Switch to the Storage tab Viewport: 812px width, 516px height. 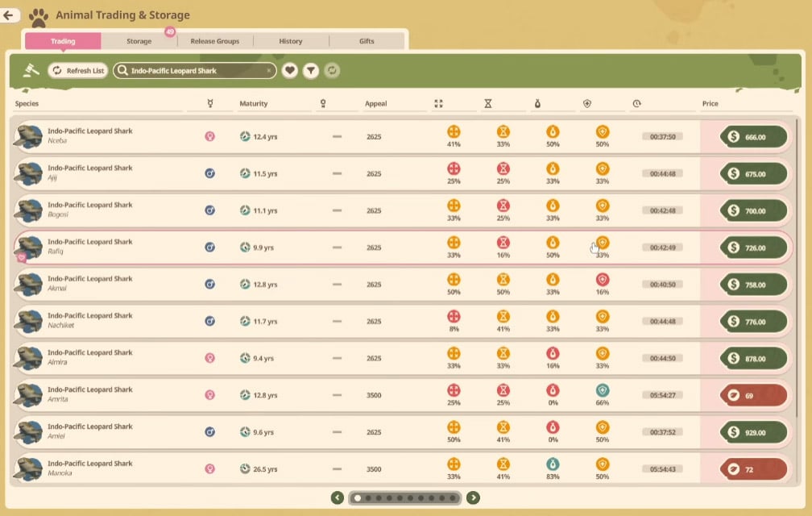pyautogui.click(x=139, y=41)
